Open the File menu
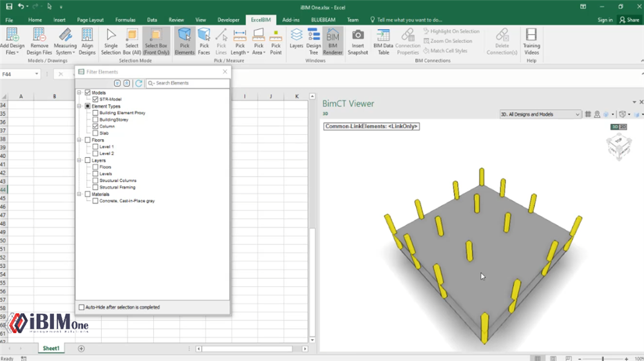This screenshot has height=361, width=644. pyautogui.click(x=9, y=20)
